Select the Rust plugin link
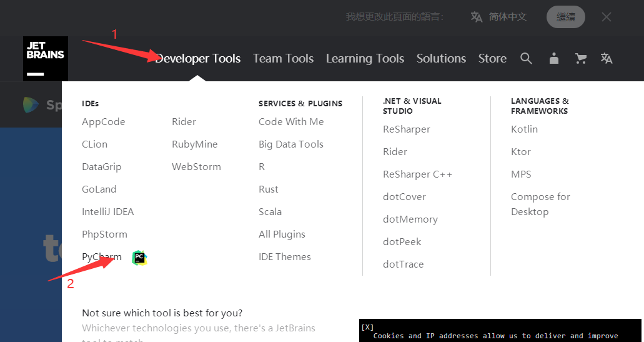This screenshot has width=644, height=342. point(269,189)
